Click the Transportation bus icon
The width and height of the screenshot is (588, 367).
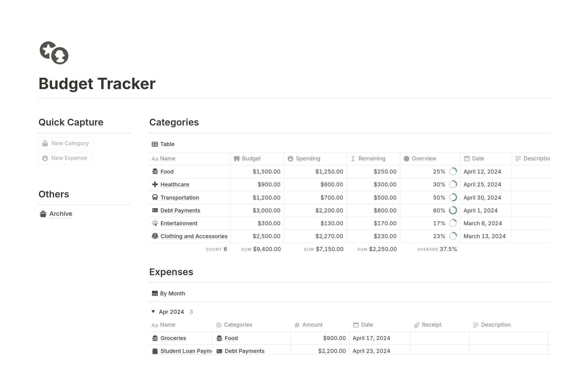point(155,197)
